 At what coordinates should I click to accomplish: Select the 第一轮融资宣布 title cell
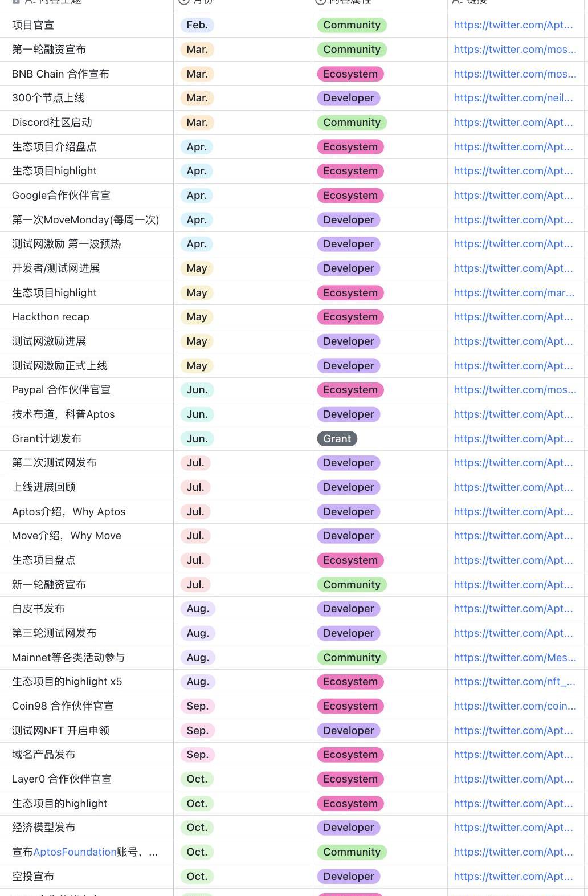[49, 50]
